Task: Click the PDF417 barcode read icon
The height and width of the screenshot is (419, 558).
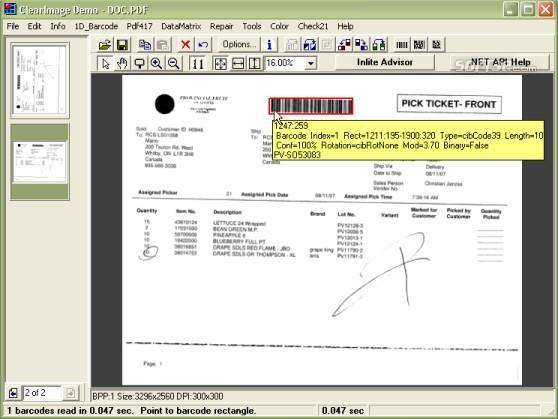Action: tap(419, 45)
